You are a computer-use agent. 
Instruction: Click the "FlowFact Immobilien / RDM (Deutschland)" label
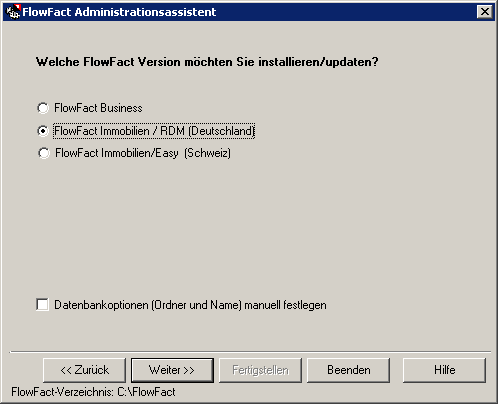[x=154, y=131]
